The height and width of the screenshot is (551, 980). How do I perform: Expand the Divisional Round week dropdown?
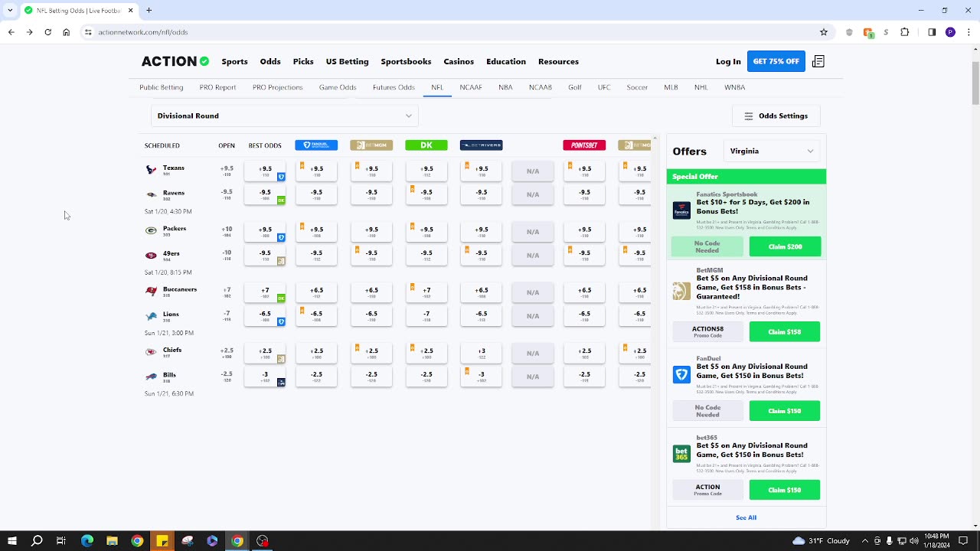284,116
